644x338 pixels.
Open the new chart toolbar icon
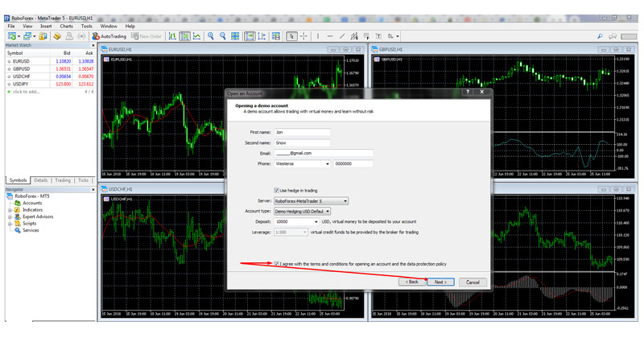click(x=12, y=36)
